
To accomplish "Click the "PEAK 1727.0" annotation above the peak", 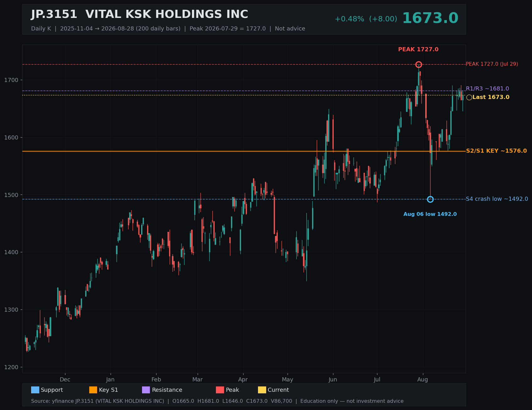I will click(x=418, y=49).
